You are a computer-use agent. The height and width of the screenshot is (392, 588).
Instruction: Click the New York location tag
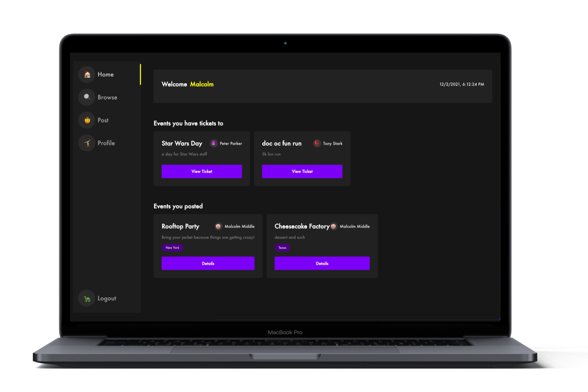pyautogui.click(x=172, y=248)
